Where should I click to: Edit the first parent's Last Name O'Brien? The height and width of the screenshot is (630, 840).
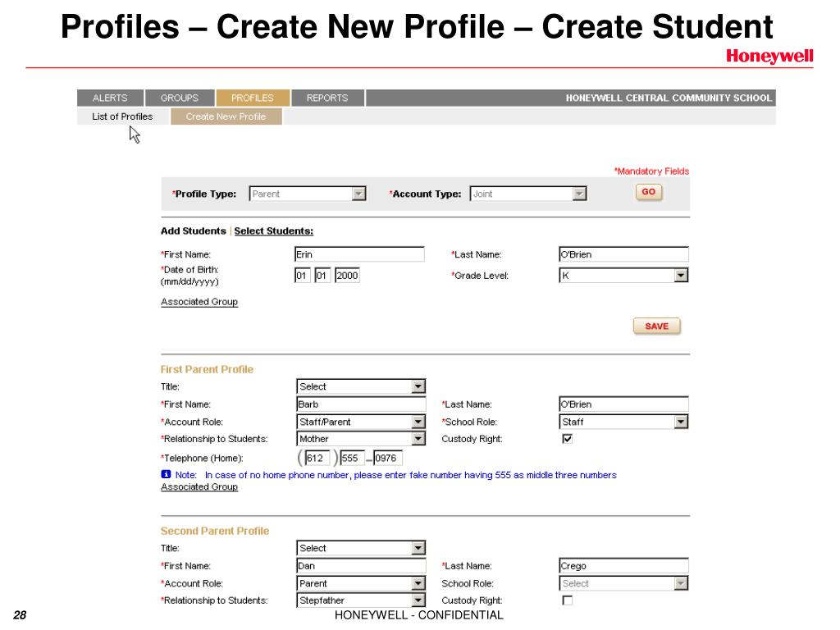click(623, 404)
